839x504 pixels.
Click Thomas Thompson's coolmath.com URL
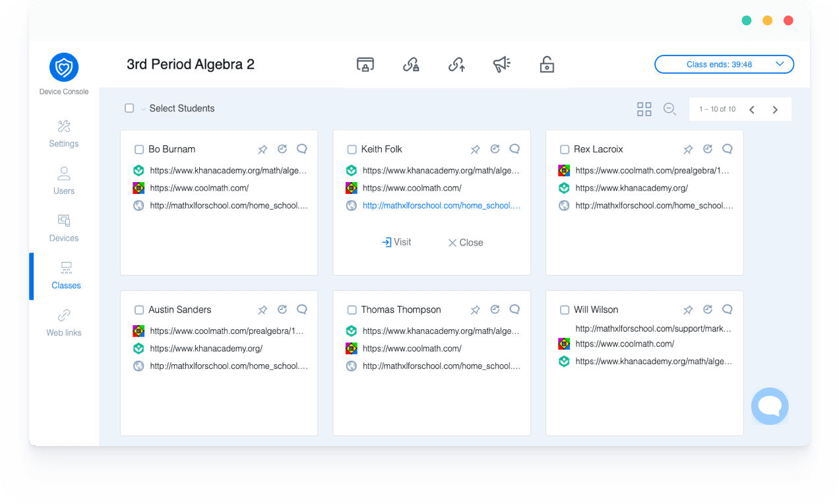[412, 348]
